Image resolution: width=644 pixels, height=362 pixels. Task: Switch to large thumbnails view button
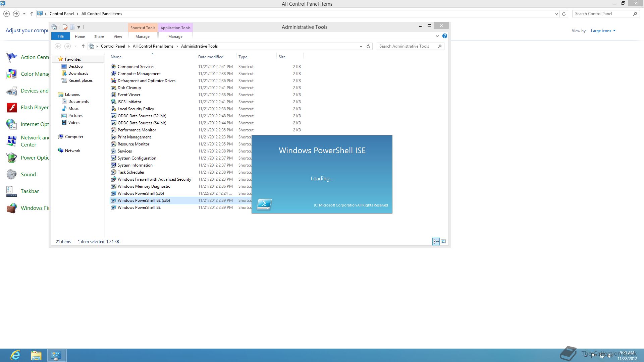click(443, 241)
